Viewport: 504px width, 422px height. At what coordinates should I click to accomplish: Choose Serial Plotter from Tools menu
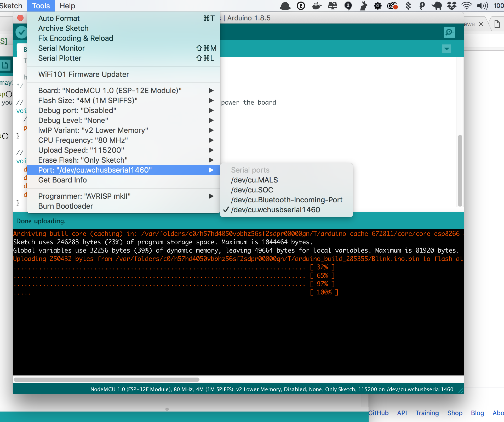[x=60, y=58]
